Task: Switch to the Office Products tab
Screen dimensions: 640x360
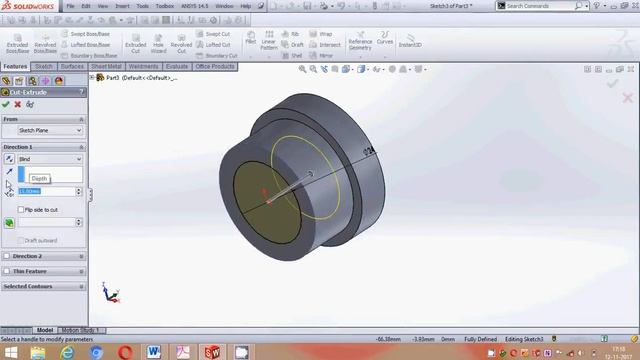Action: pos(215,66)
